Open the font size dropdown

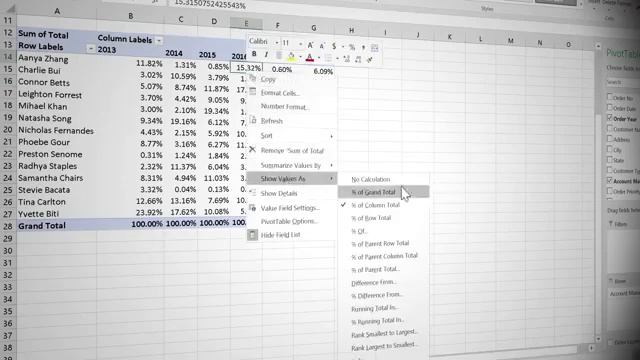301,44
